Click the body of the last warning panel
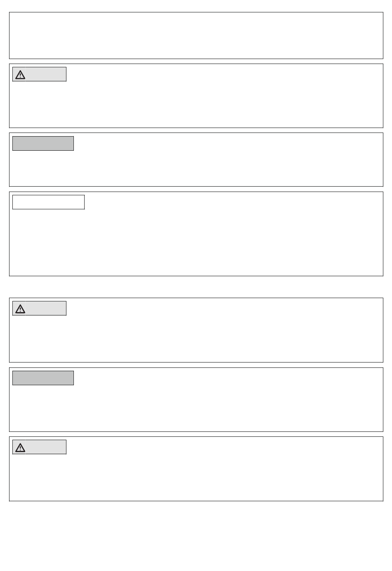 pyautogui.click(x=196, y=476)
